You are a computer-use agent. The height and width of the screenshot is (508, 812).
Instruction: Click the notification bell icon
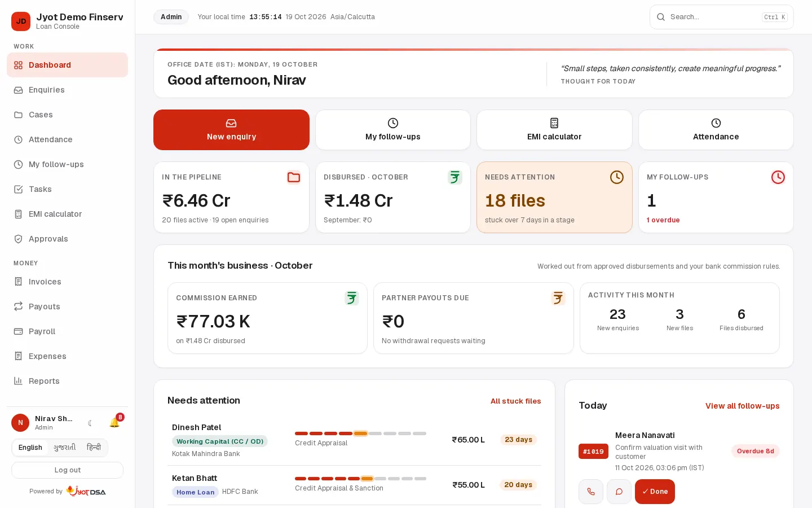[x=114, y=423]
